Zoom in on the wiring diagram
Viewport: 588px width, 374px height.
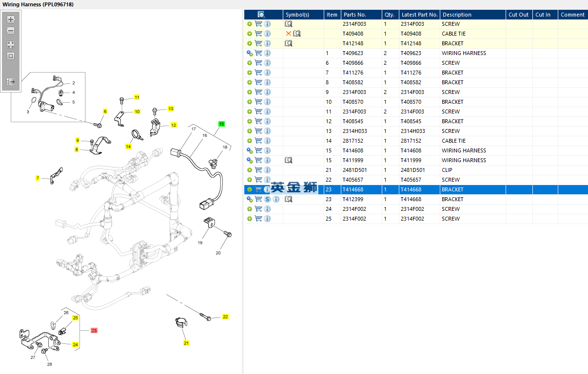11,19
